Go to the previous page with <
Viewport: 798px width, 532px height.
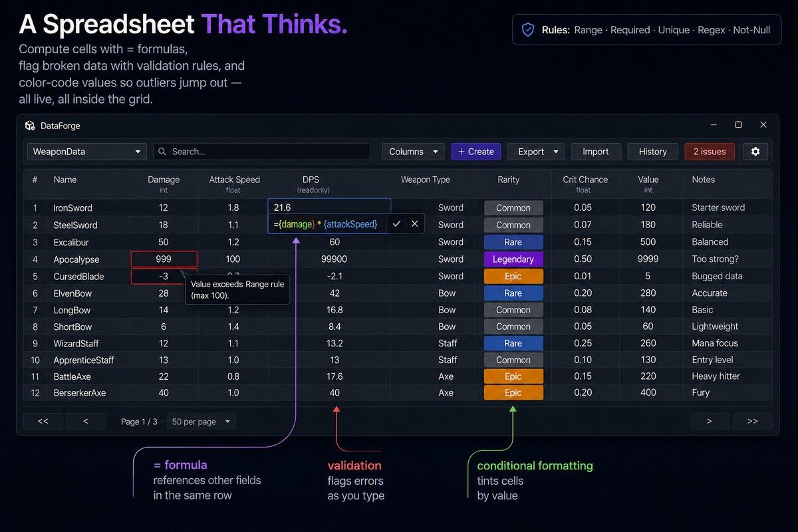tap(86, 421)
